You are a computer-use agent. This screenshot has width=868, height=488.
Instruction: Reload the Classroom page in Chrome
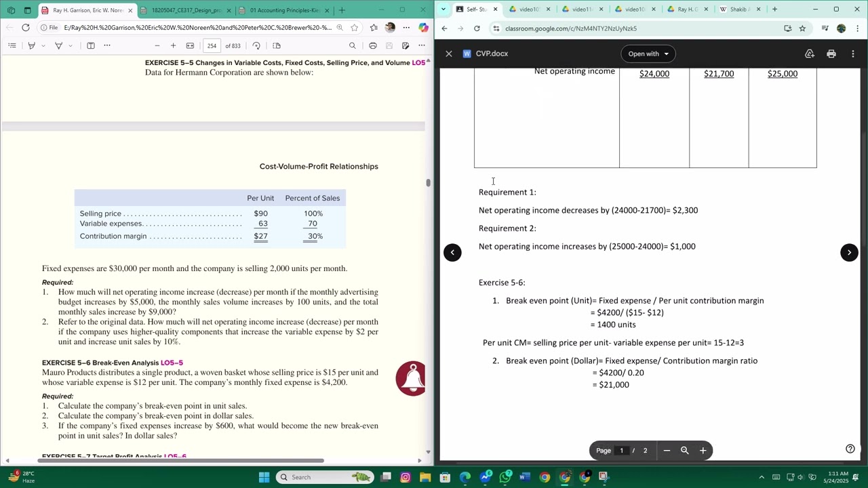tap(477, 28)
